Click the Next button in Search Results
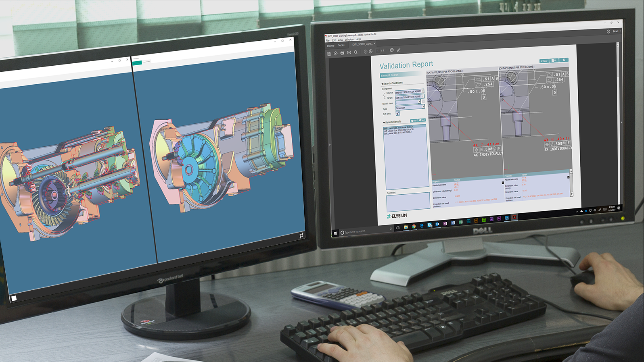 point(422,120)
